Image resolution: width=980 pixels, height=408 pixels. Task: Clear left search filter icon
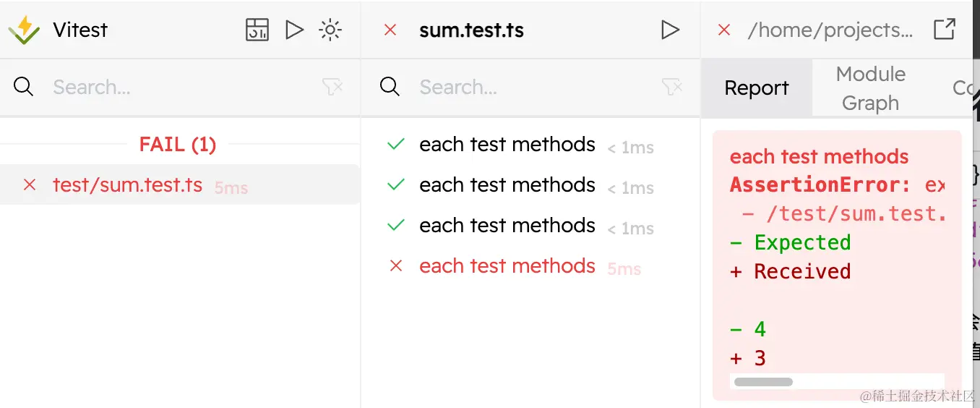[x=332, y=88]
